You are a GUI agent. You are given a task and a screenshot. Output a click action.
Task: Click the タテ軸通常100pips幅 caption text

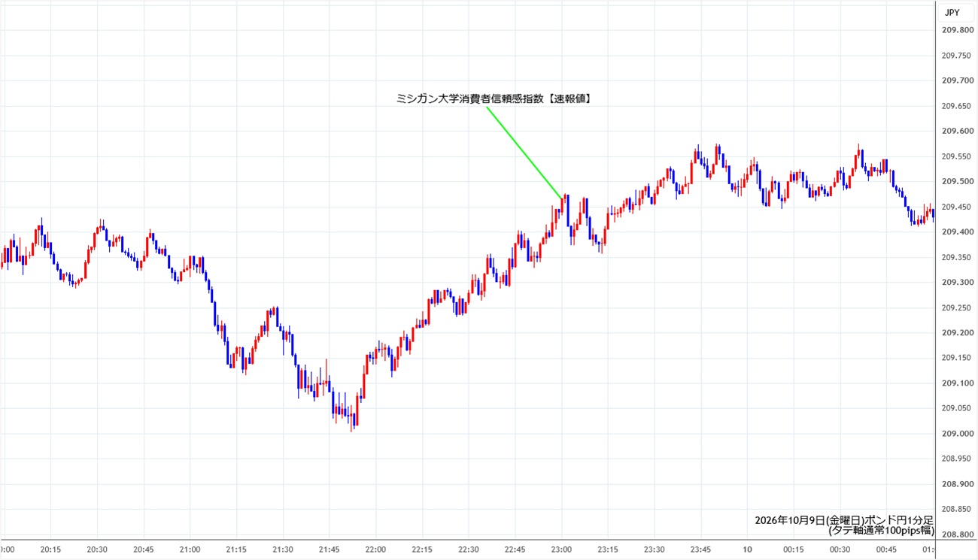(881, 531)
